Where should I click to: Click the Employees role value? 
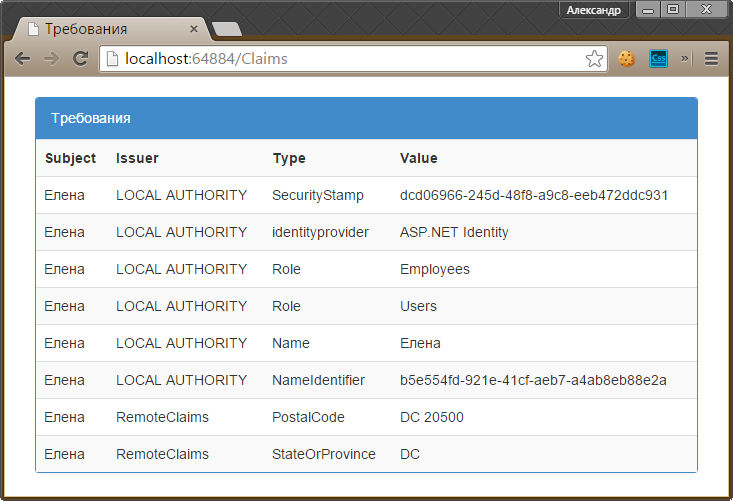tap(435, 270)
